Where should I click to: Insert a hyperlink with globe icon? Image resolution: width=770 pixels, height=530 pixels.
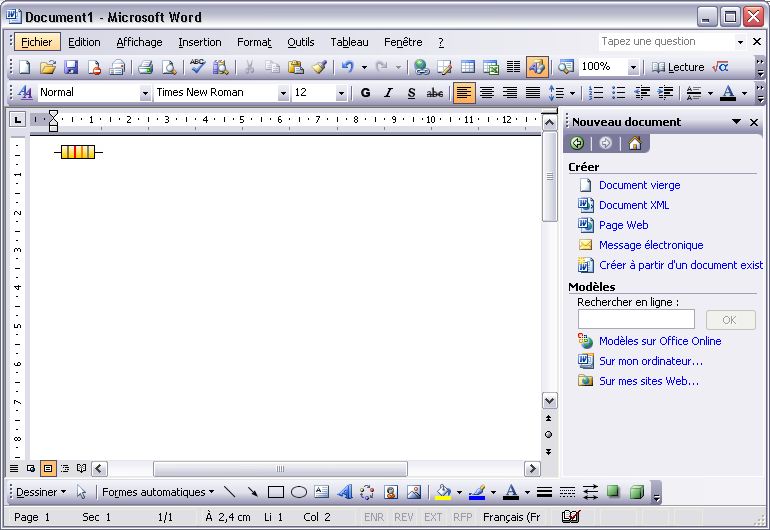coord(421,67)
